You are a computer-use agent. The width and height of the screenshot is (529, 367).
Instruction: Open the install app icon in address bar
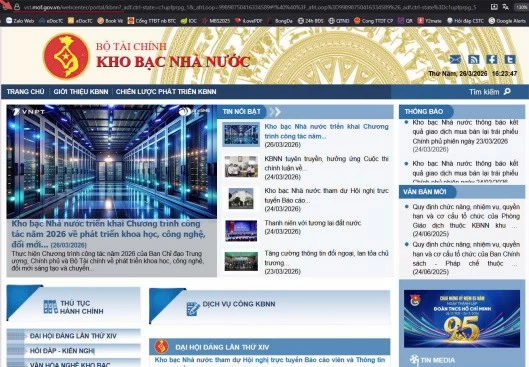[494, 7]
